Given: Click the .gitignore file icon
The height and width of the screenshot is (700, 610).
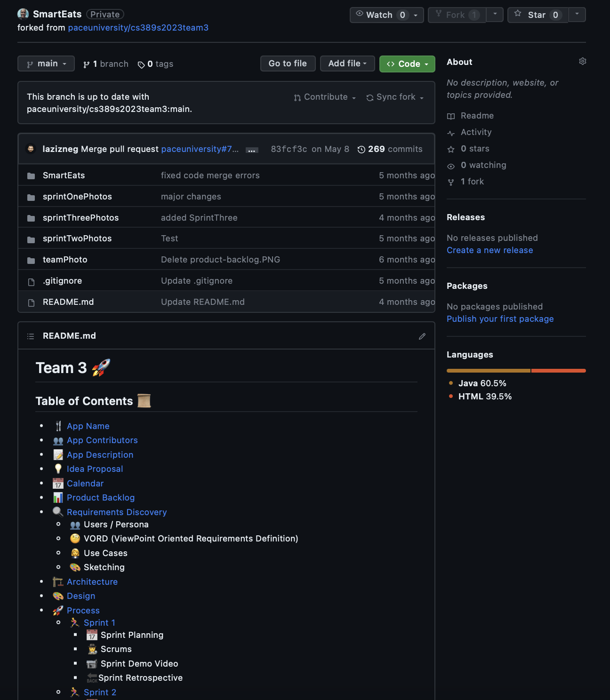Looking at the screenshot, I should pos(31,281).
